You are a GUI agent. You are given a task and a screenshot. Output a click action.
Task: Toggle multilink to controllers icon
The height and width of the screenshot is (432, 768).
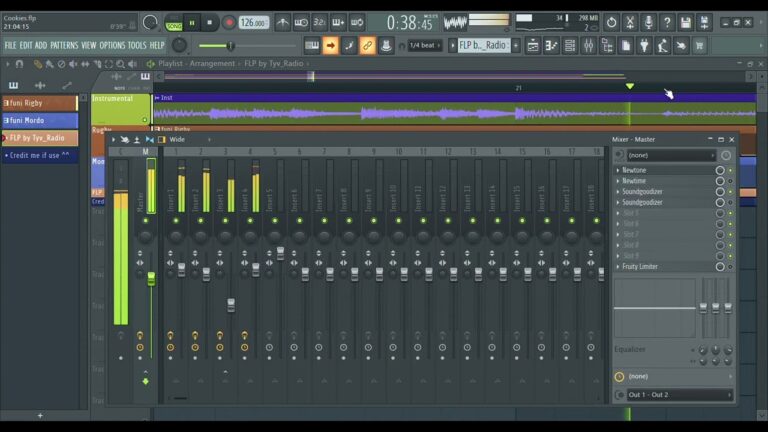pos(349,46)
